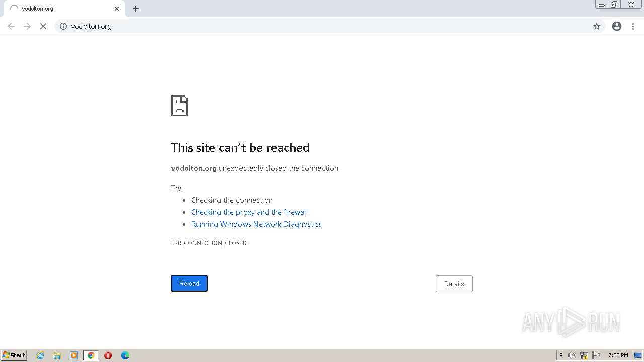
Task: Show error Details
Action: [x=454, y=284]
